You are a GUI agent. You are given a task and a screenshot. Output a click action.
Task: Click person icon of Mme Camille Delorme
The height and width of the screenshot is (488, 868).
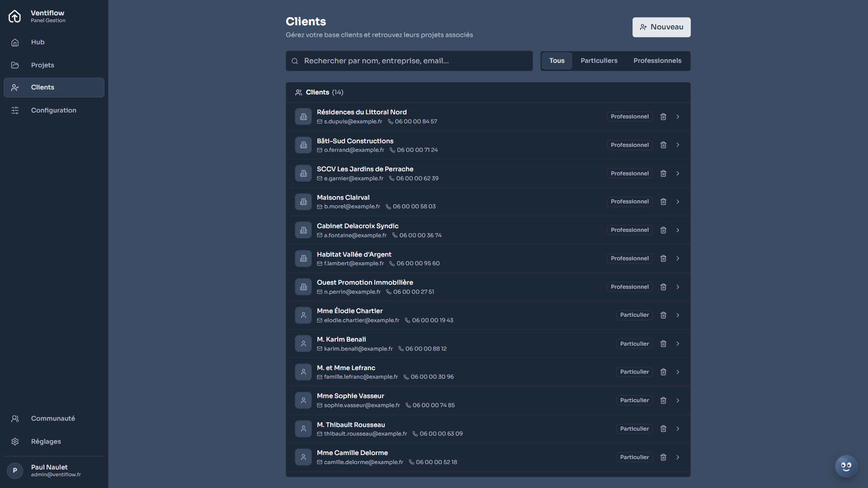coord(303,457)
